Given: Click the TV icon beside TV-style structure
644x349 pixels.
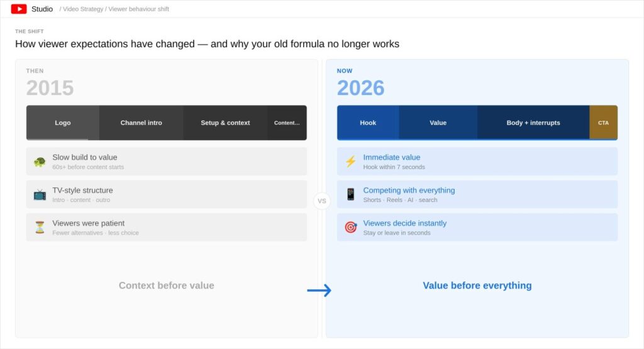Looking at the screenshot, I should pyautogui.click(x=40, y=194).
